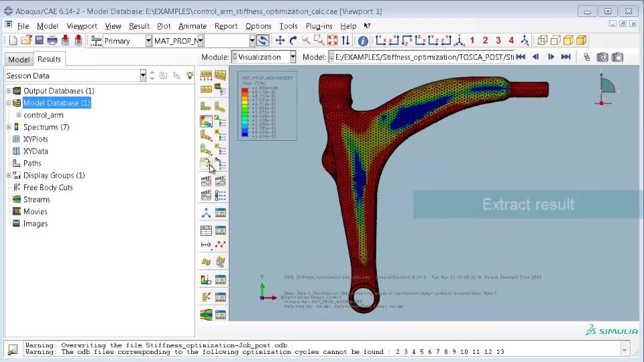The width and height of the screenshot is (644, 362).
Task: Open the Session Data dropdown
Action: [x=143, y=76]
